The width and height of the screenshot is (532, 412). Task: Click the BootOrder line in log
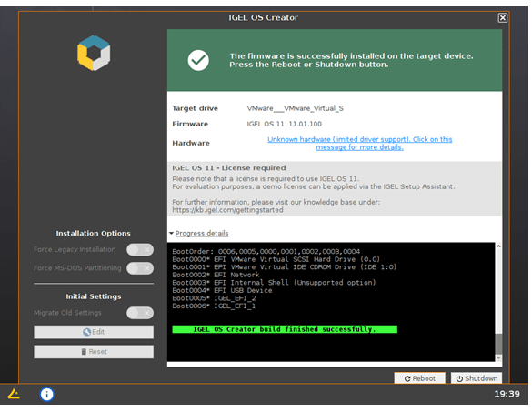(266, 252)
